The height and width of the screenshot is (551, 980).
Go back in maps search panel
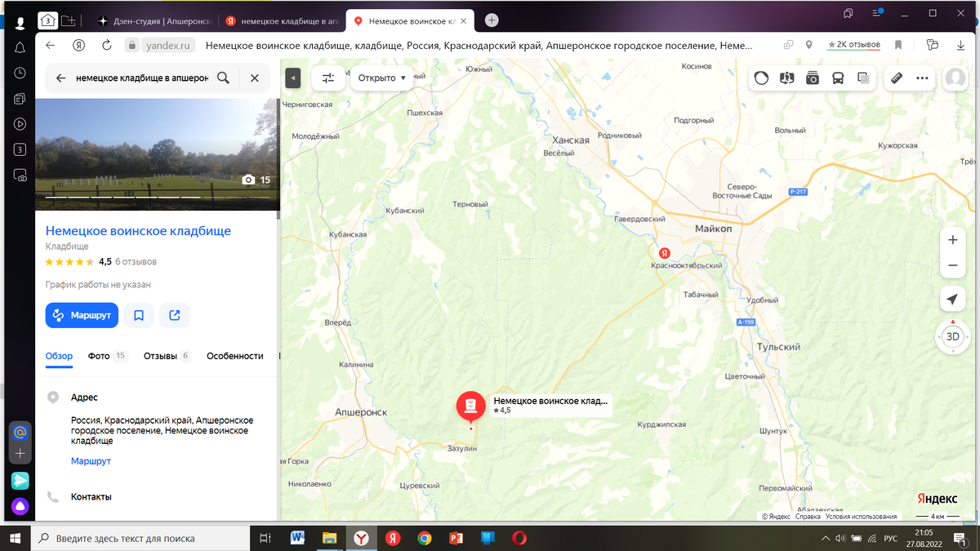pos(60,78)
